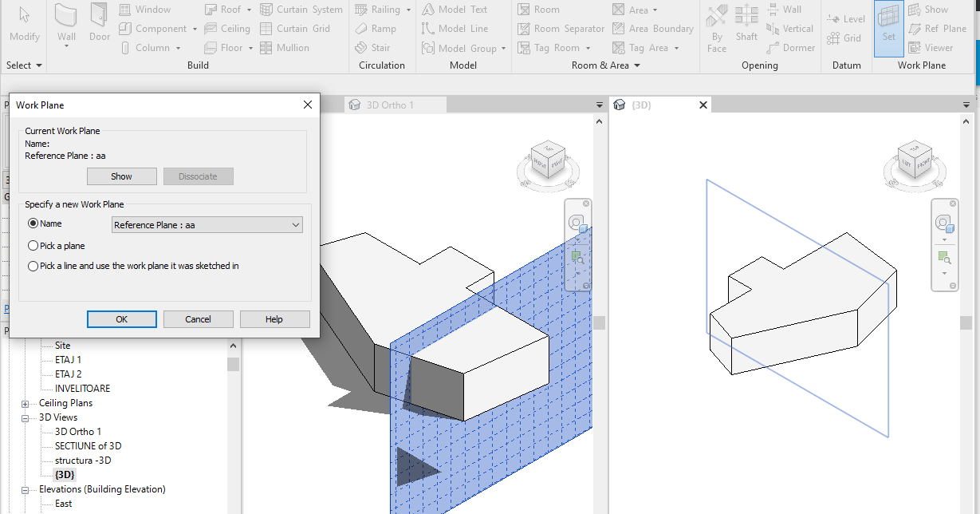Select the Level tool in Datum panel
The height and width of the screenshot is (514, 980).
point(846,18)
